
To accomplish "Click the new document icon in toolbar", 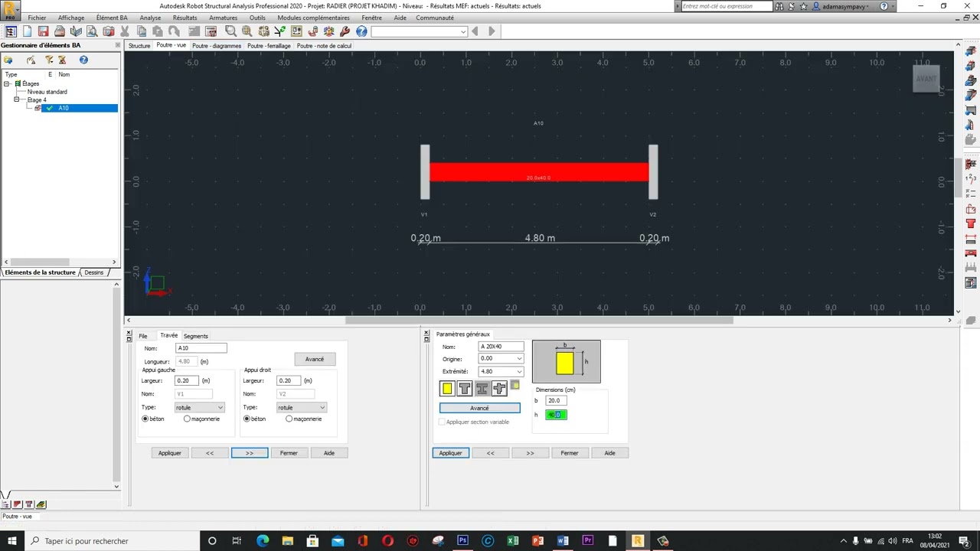I will (x=28, y=31).
